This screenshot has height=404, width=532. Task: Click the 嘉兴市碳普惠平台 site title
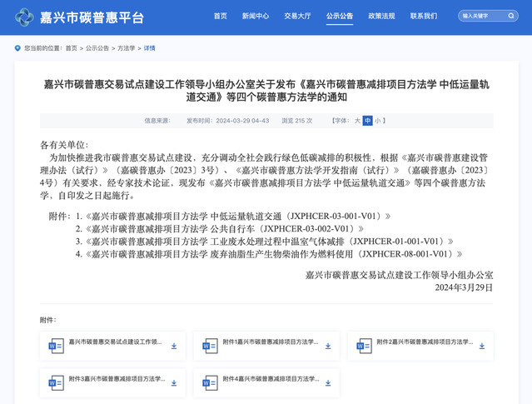point(92,17)
